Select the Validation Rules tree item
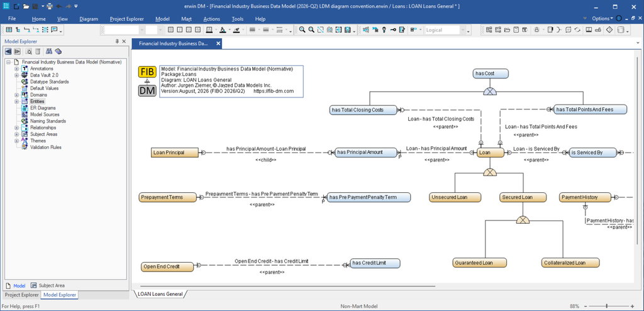Viewport: 644px width, 311px height. pyautogui.click(x=45, y=147)
